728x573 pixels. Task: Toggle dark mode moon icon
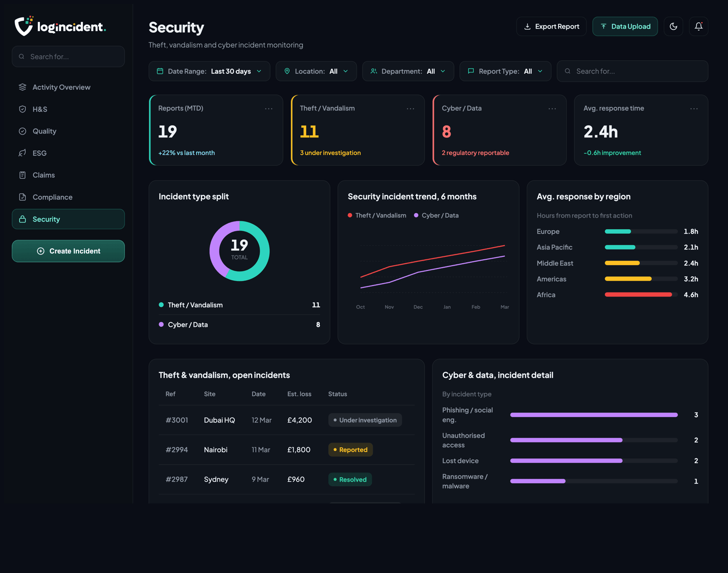pyautogui.click(x=673, y=26)
